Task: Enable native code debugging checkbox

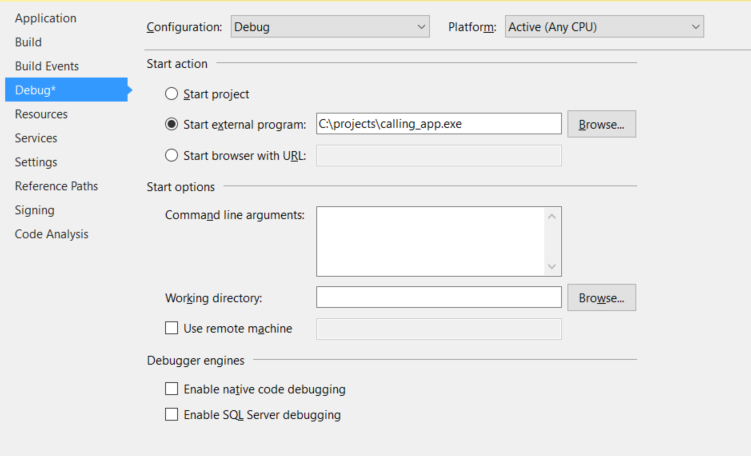Action: 172,389
